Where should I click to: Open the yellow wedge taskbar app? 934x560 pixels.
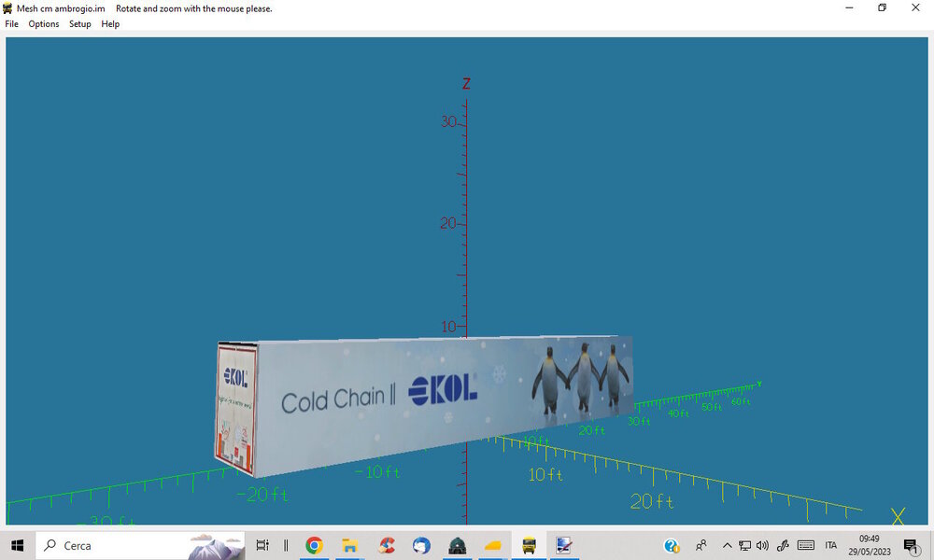[x=492, y=545]
